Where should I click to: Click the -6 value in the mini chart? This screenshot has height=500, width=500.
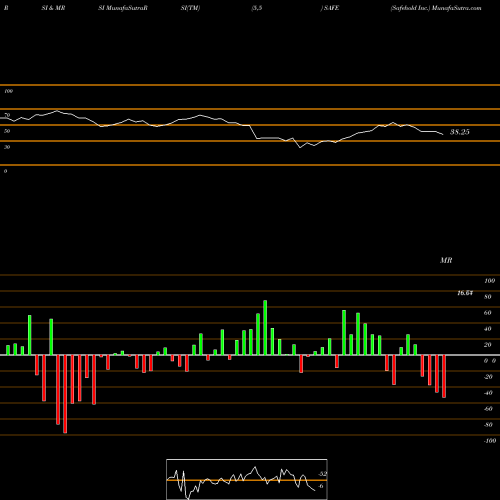point(320,486)
